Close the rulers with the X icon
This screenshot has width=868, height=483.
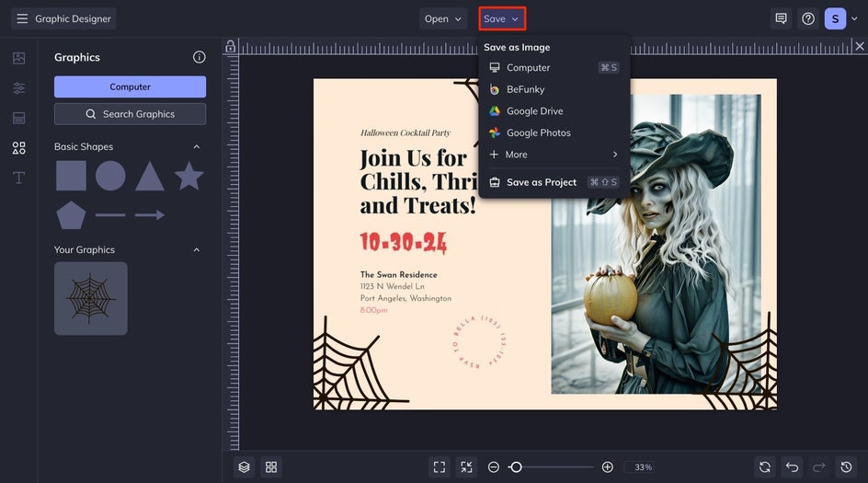point(860,46)
